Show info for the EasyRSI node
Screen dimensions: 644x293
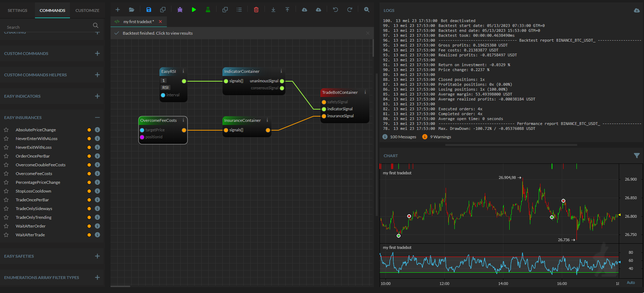pos(183,71)
